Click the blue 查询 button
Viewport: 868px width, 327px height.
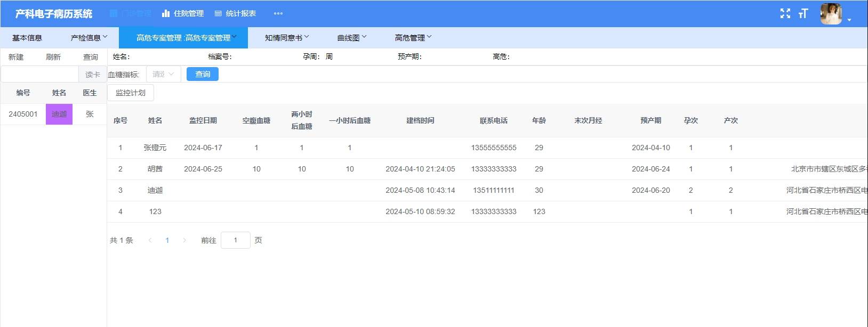pyautogui.click(x=203, y=74)
